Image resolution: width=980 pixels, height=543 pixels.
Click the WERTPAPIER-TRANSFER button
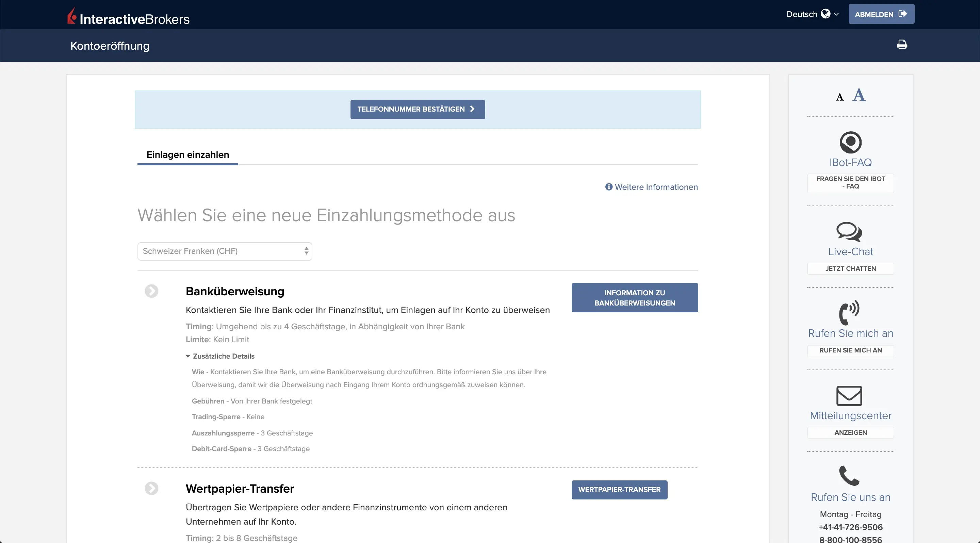(x=619, y=490)
